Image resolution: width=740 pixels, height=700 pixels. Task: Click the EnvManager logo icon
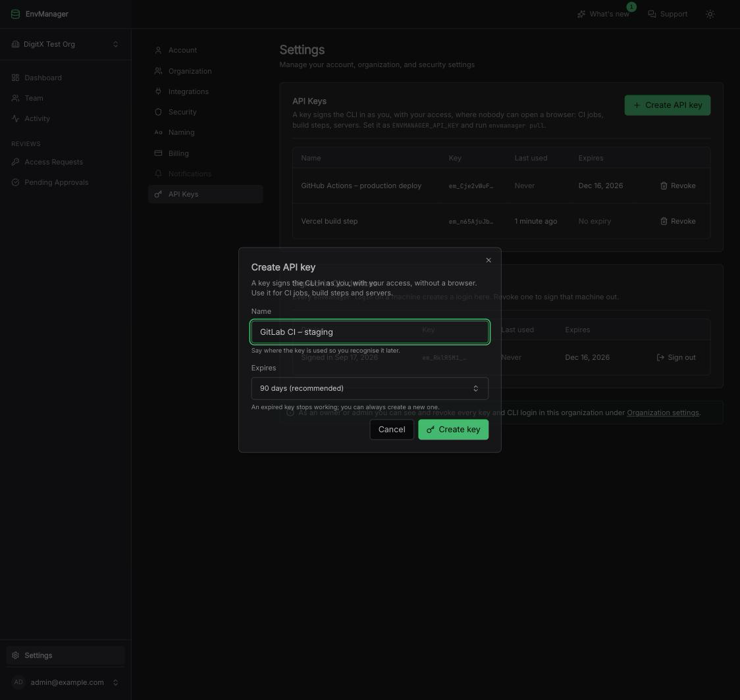click(x=16, y=14)
